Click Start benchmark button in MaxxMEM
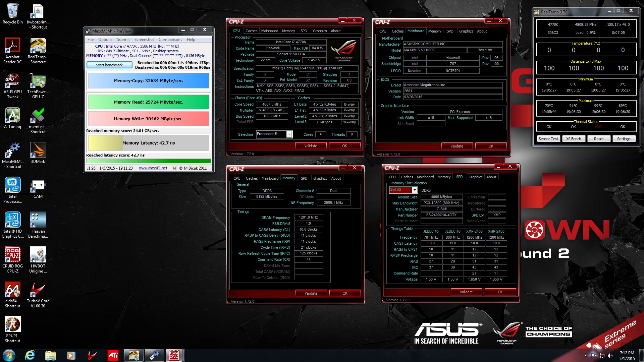The width and height of the screenshot is (644, 362). 109,65
